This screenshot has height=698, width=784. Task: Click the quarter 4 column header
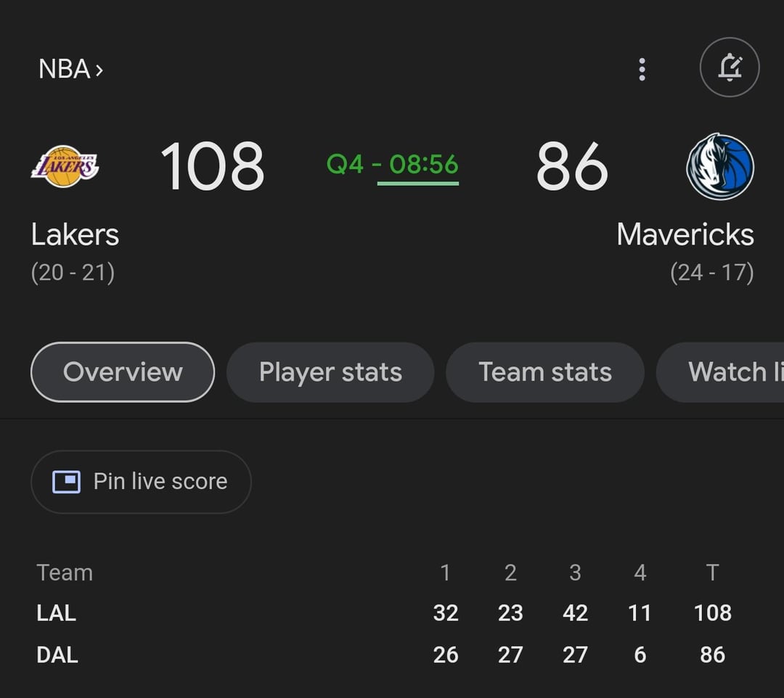640,572
